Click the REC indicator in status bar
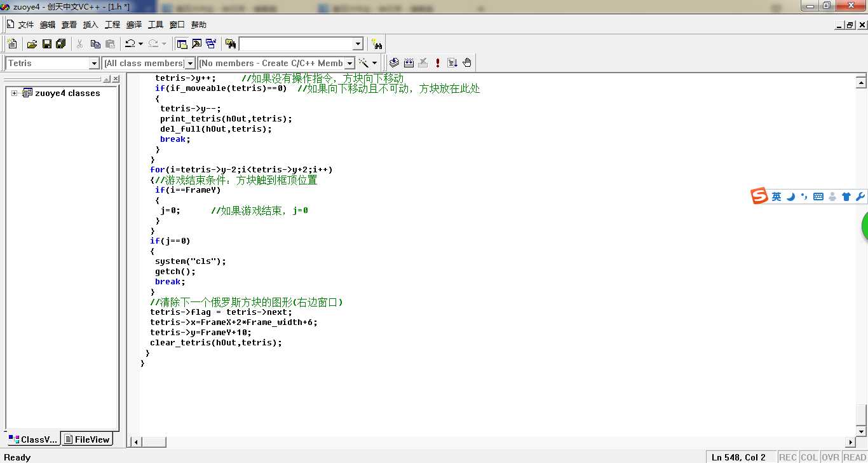868x463 pixels. click(x=788, y=457)
